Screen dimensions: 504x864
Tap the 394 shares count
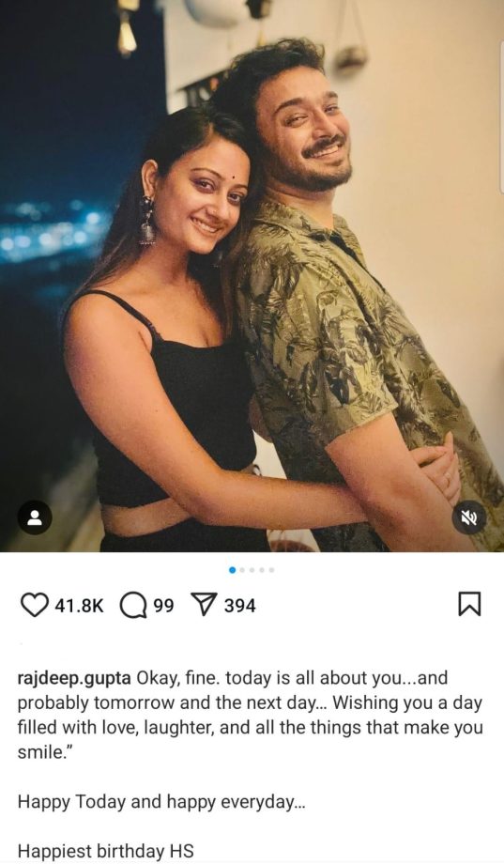click(x=239, y=606)
